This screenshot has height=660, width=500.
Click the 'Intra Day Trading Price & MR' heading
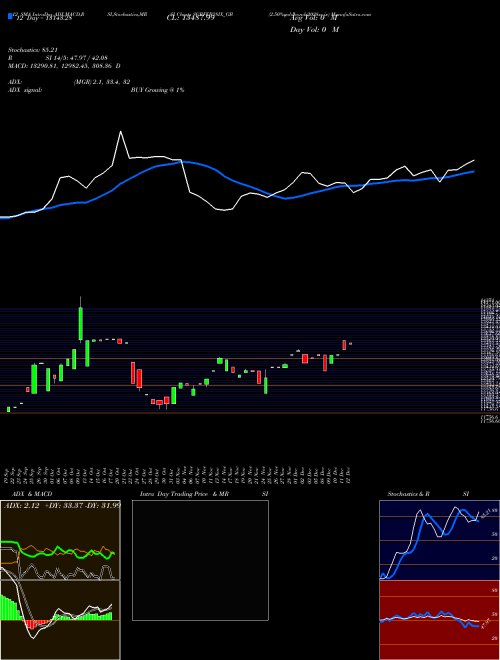click(184, 494)
